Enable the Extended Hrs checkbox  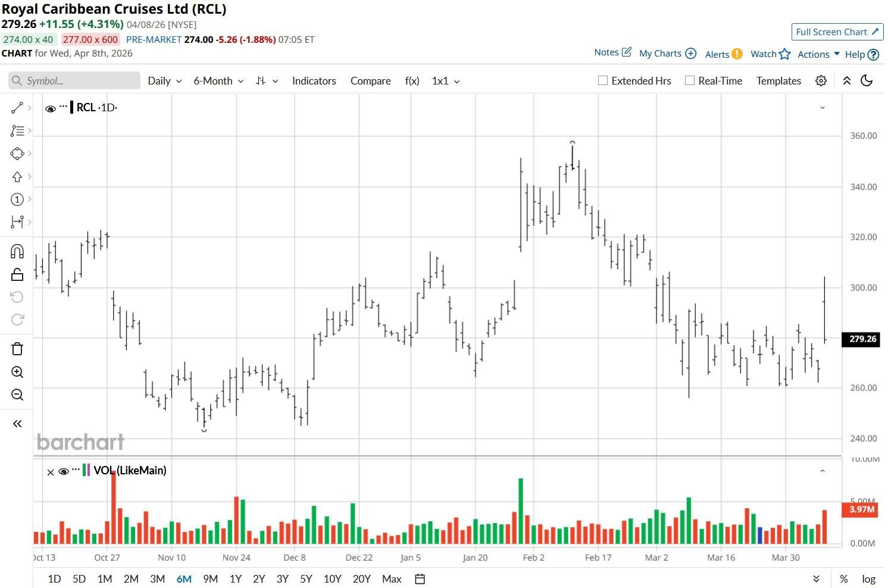(603, 80)
